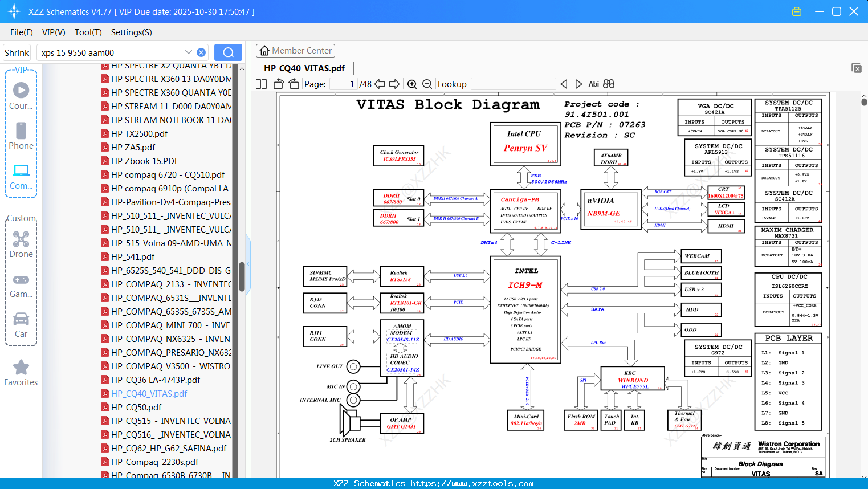The height and width of the screenshot is (489, 868).
Task: Toggle the Abi whole-word match icon
Action: 593,84
